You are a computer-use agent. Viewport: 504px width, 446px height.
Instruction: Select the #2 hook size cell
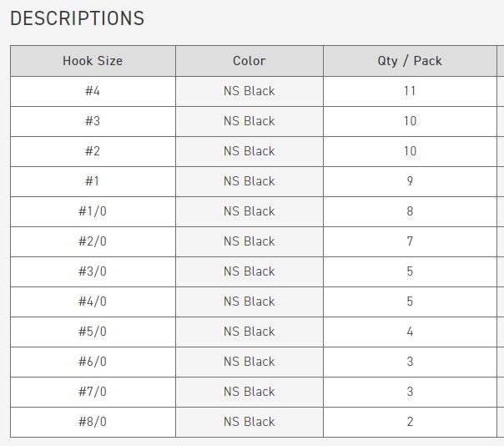point(93,151)
